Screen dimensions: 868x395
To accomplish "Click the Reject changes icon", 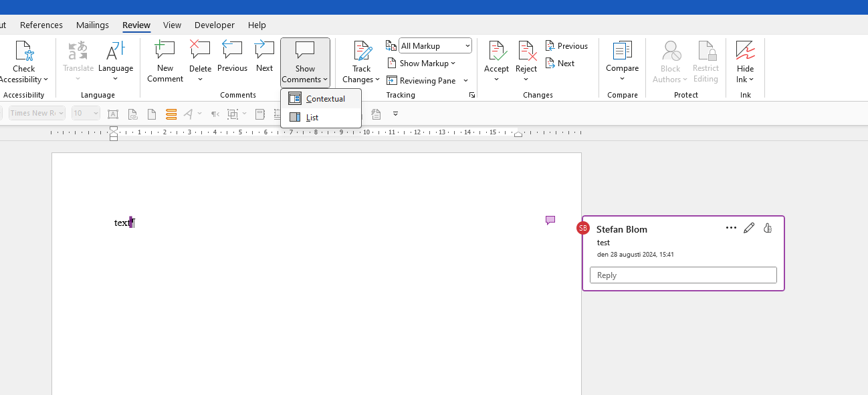I will point(526,52).
